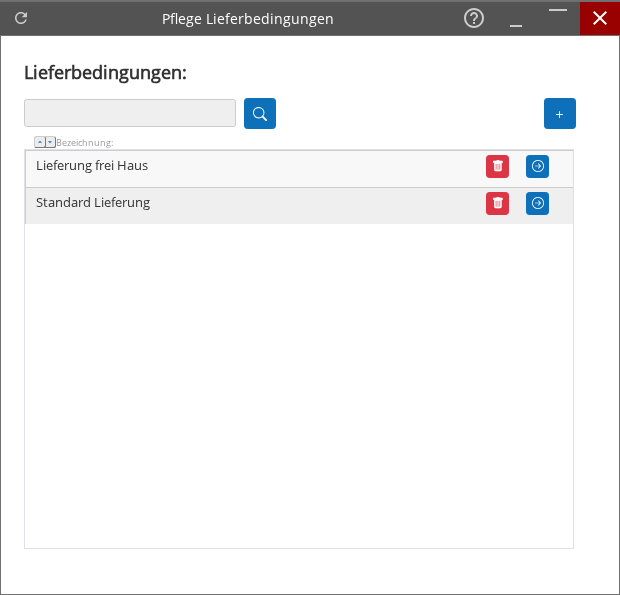The height and width of the screenshot is (595, 620).
Task: Open help via the question mark icon
Action: pos(474,18)
